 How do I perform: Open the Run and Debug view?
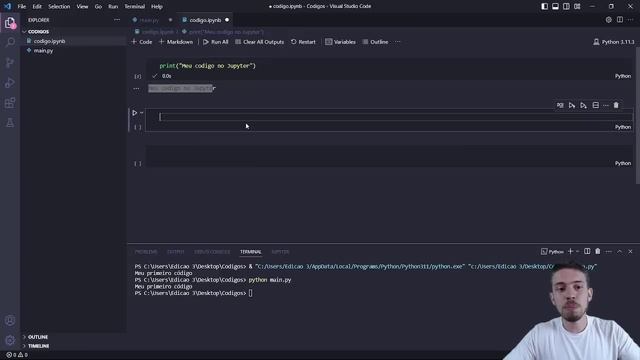[10, 82]
